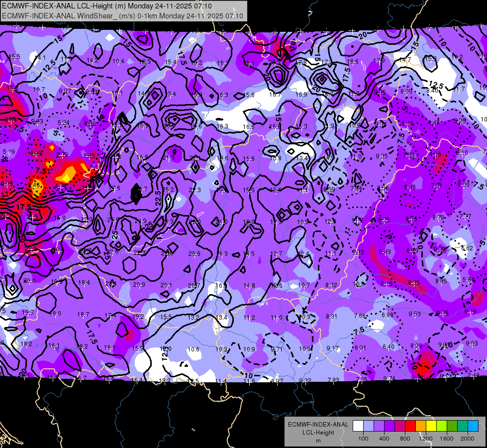487x448 pixels.
Task: Select the "9.17" grid point value
Action: point(333,348)
